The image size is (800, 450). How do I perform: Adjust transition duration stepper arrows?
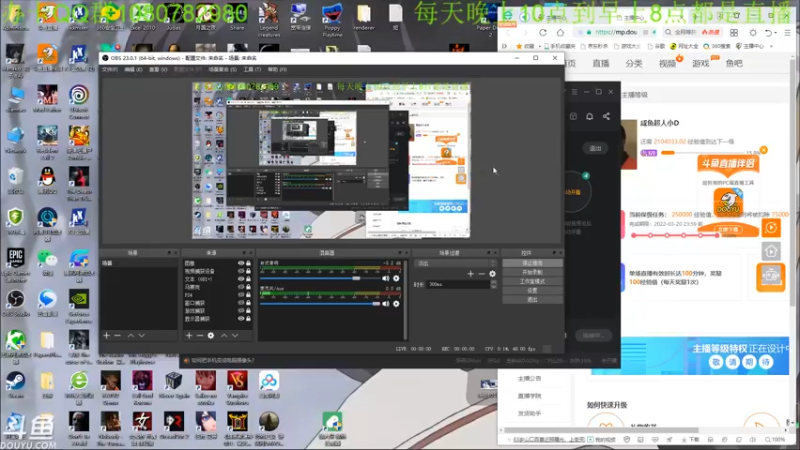pos(493,284)
